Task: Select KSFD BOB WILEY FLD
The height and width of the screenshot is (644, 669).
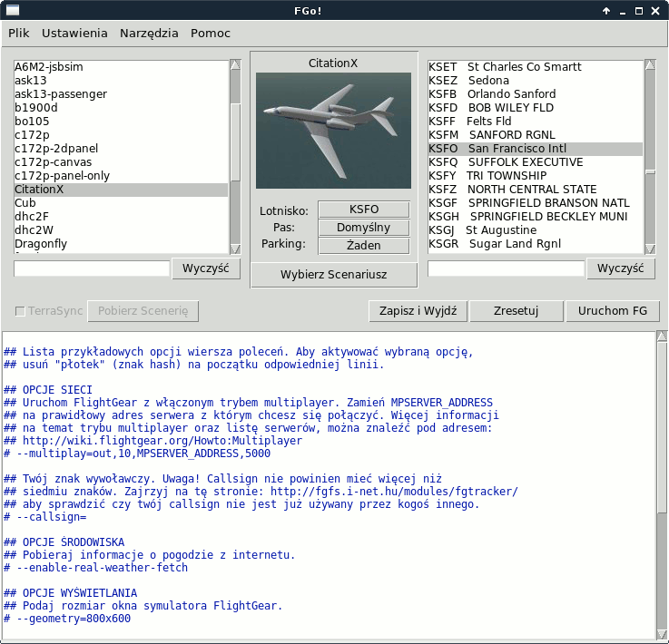Action: [x=536, y=108]
